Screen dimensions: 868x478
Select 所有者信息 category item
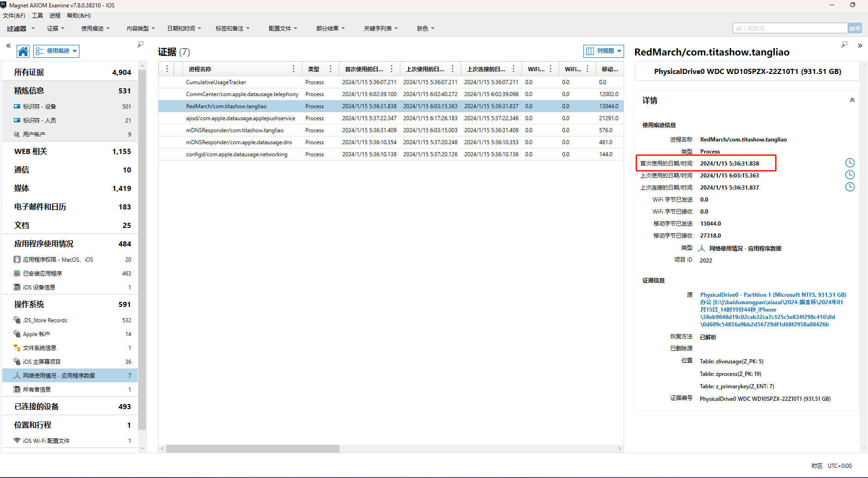click(70, 389)
